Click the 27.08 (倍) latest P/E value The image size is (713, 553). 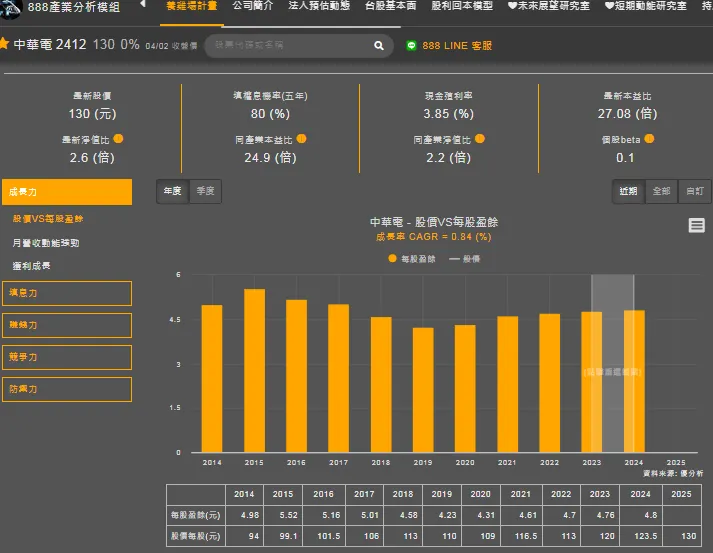pyautogui.click(x=627, y=114)
